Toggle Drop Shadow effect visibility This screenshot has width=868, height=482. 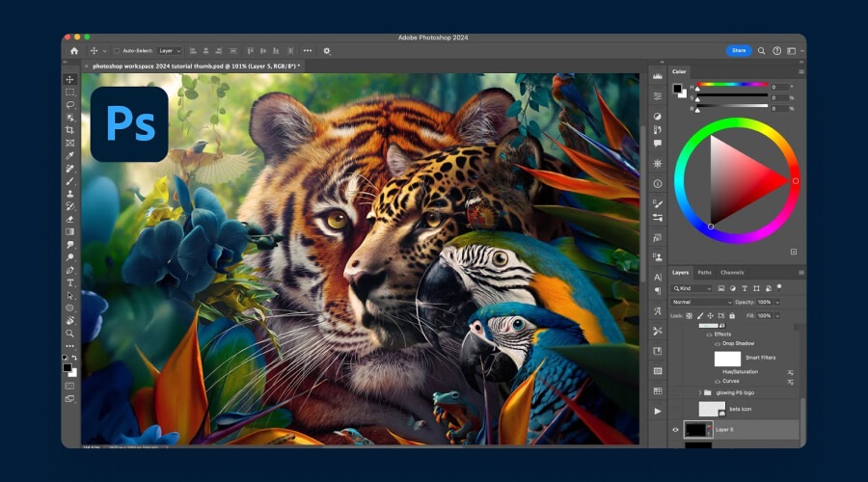pyautogui.click(x=717, y=343)
